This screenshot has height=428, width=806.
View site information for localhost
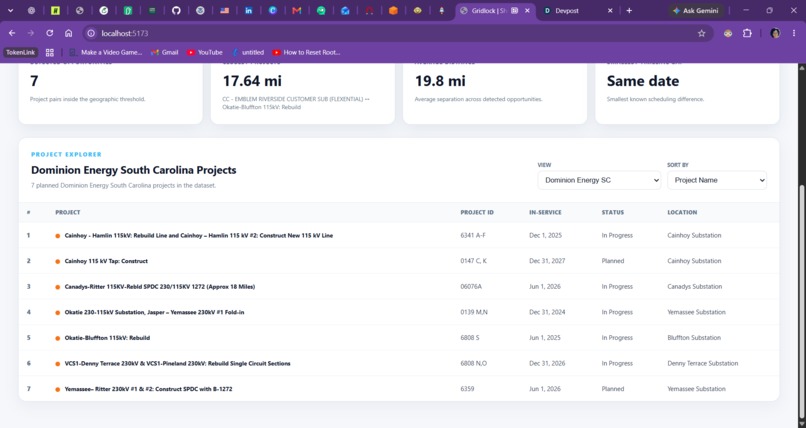(x=91, y=33)
